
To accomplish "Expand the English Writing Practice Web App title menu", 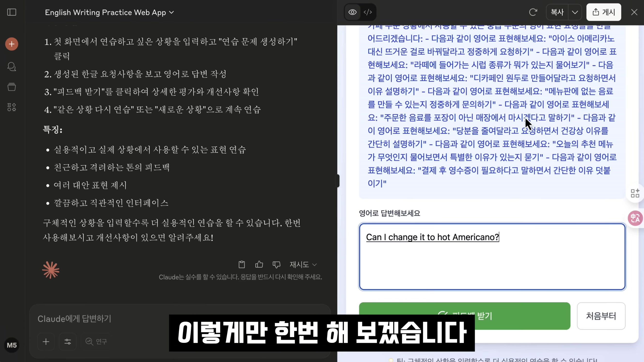I will click(109, 12).
